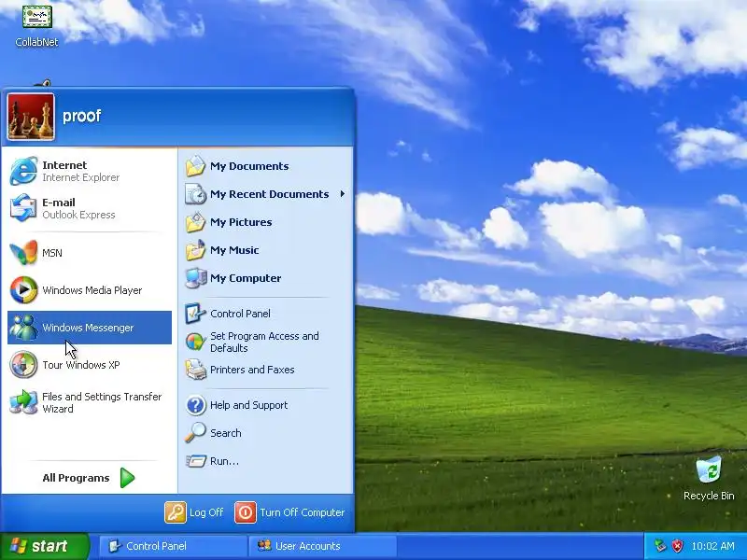Click the Outlook Express E-mail icon
This screenshot has height=560, width=747.
[x=23, y=208]
